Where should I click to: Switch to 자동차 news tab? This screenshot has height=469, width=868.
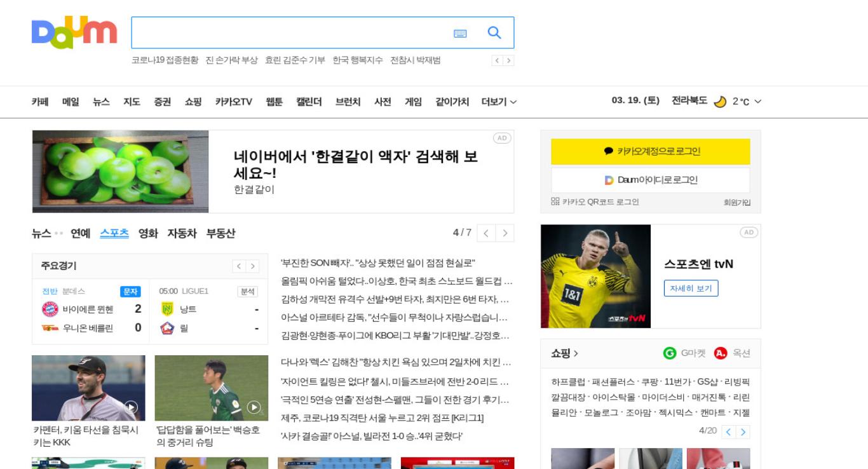[x=182, y=233]
